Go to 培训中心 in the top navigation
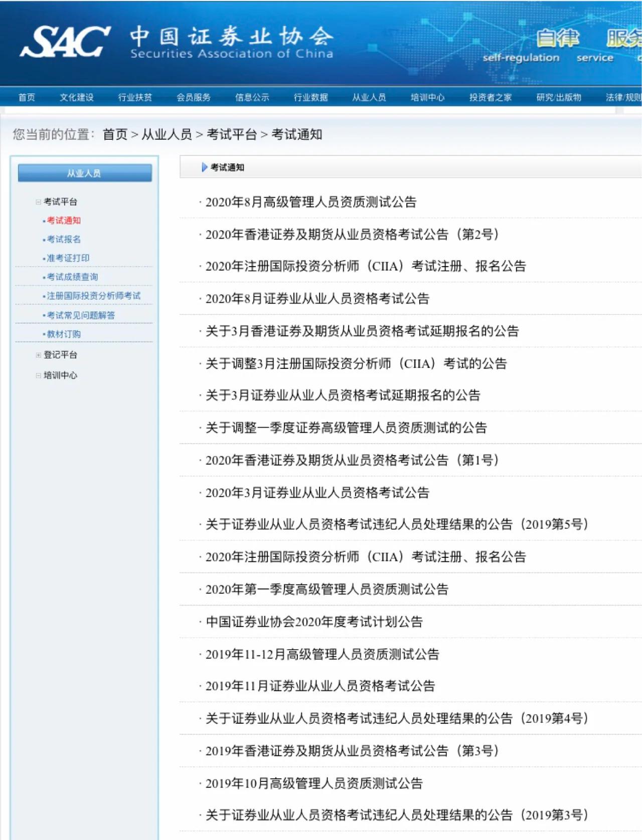The height and width of the screenshot is (840, 642). click(x=427, y=97)
